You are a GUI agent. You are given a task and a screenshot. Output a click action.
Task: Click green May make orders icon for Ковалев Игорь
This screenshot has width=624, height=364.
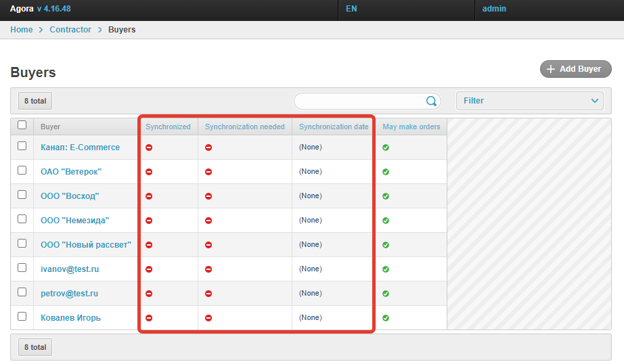[386, 318]
